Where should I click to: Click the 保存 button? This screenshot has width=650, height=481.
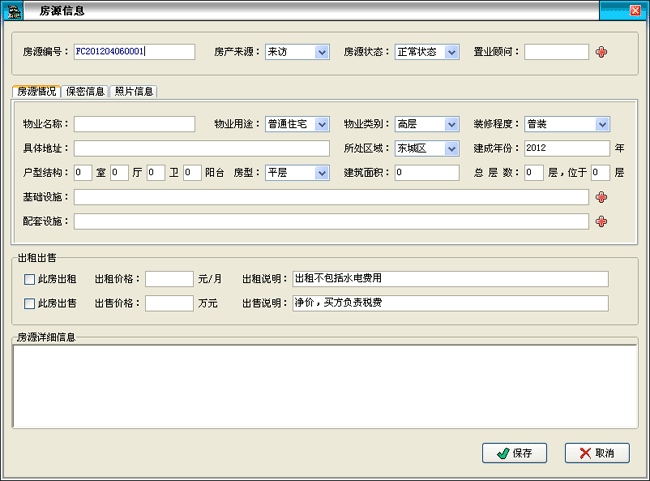(514, 453)
